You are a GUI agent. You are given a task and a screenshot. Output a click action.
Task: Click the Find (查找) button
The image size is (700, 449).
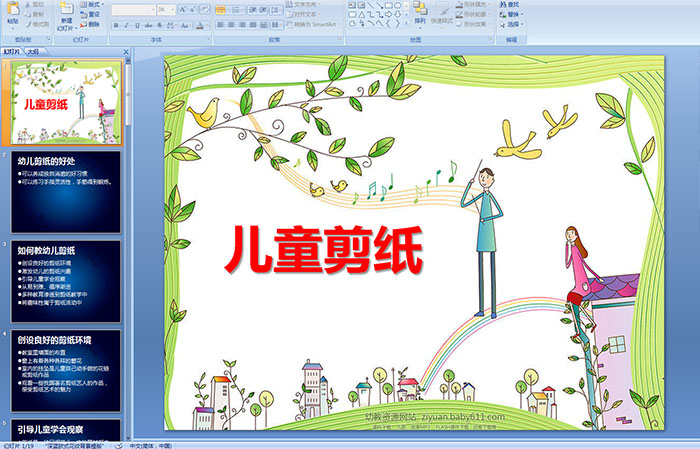point(509,4)
